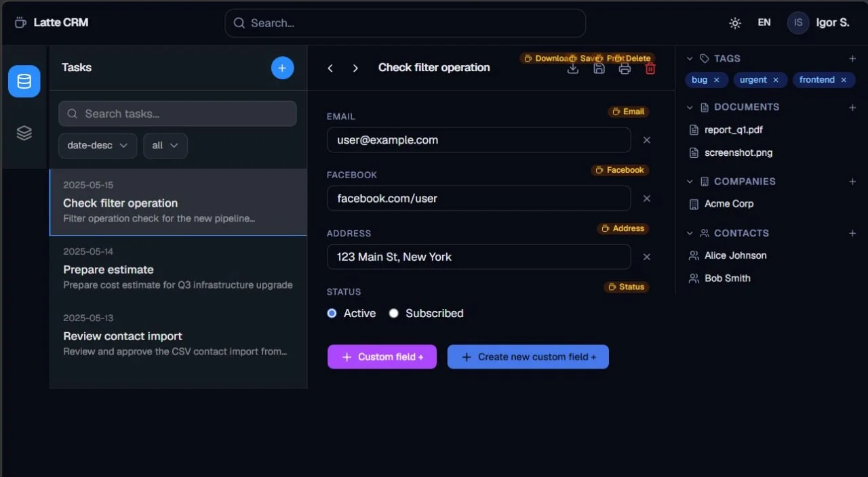Open the all filter dropdown

click(x=165, y=146)
